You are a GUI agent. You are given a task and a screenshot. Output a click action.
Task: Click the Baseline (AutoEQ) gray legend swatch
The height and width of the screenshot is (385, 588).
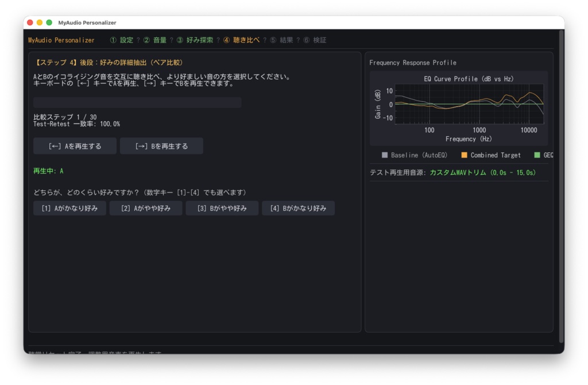click(384, 155)
